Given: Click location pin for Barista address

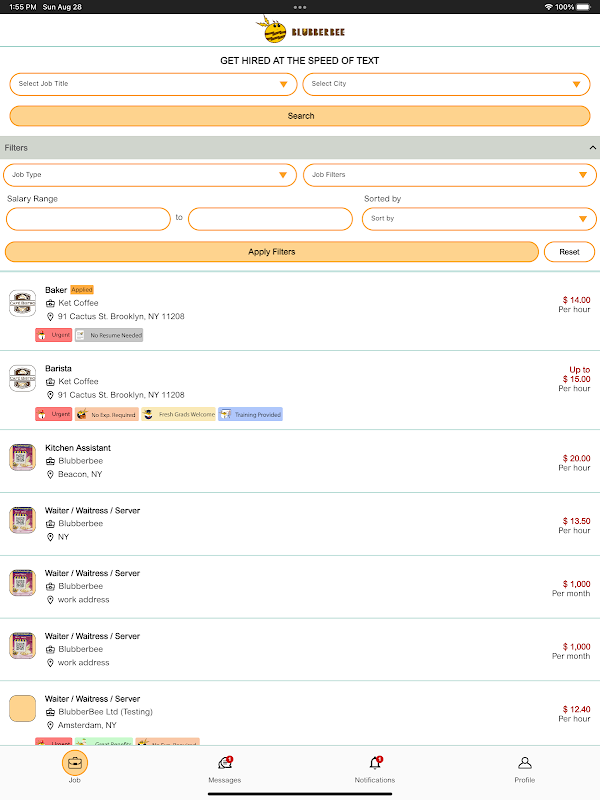Looking at the screenshot, I should (50, 395).
